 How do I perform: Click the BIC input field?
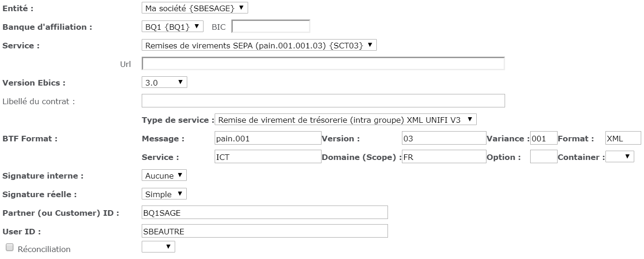[270, 27]
